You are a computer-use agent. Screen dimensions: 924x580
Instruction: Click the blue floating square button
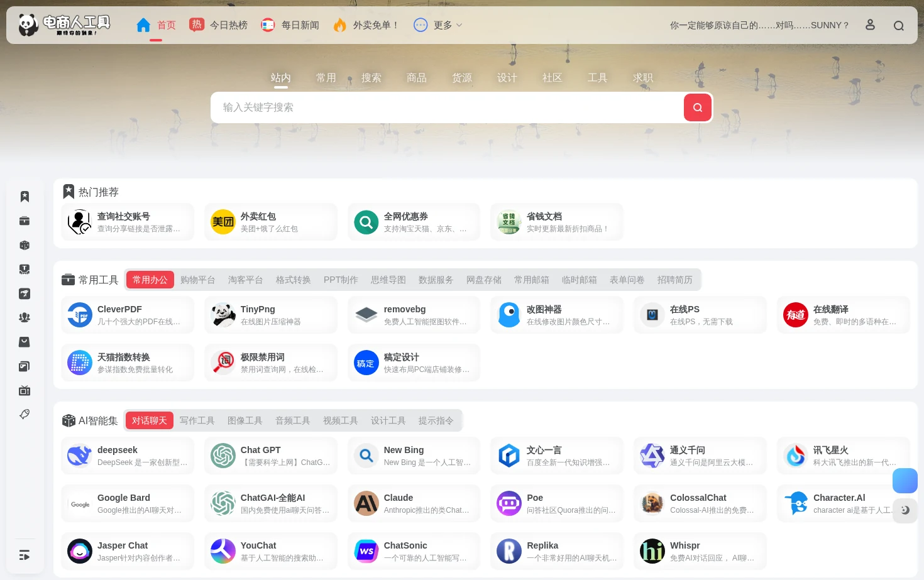coord(905,481)
